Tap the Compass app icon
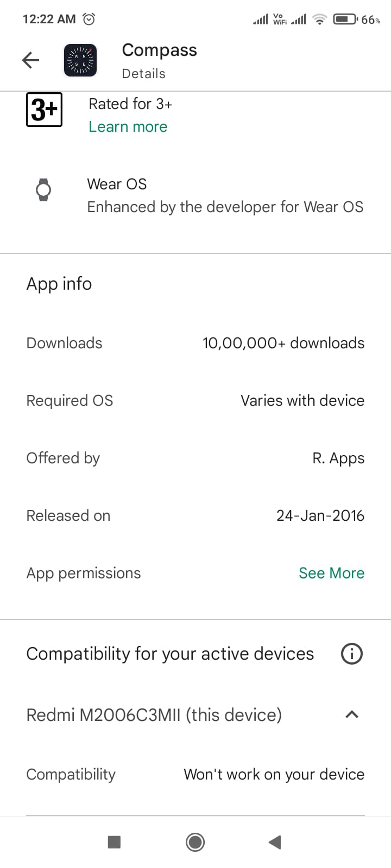 [x=80, y=60]
